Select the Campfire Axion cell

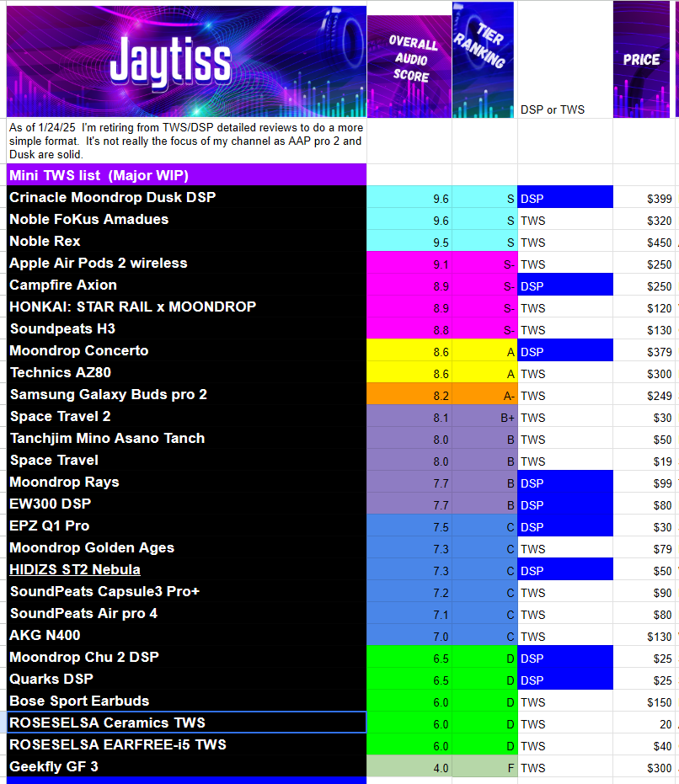click(x=187, y=285)
